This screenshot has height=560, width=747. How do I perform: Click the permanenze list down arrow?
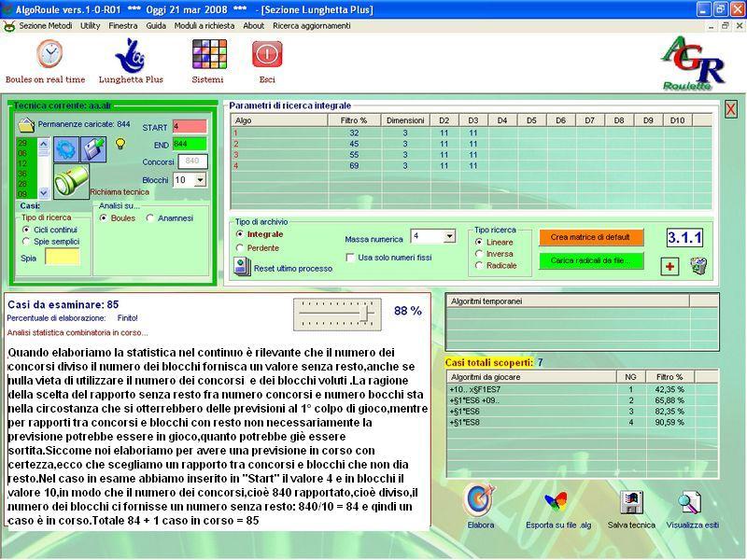(43, 193)
